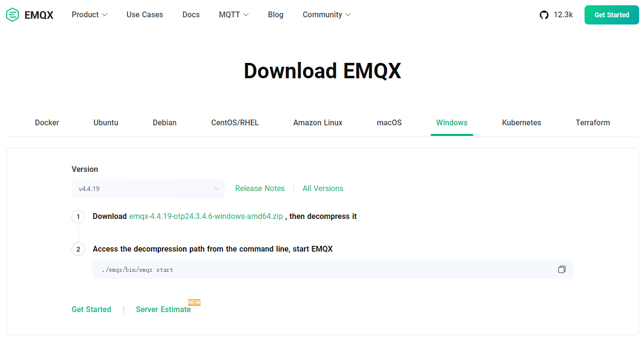This screenshot has height=338, width=644.
Task: Go to the Docs page
Action: tap(191, 15)
